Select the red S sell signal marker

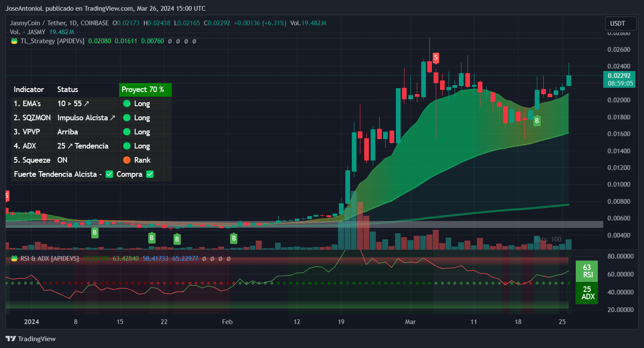tap(436, 57)
